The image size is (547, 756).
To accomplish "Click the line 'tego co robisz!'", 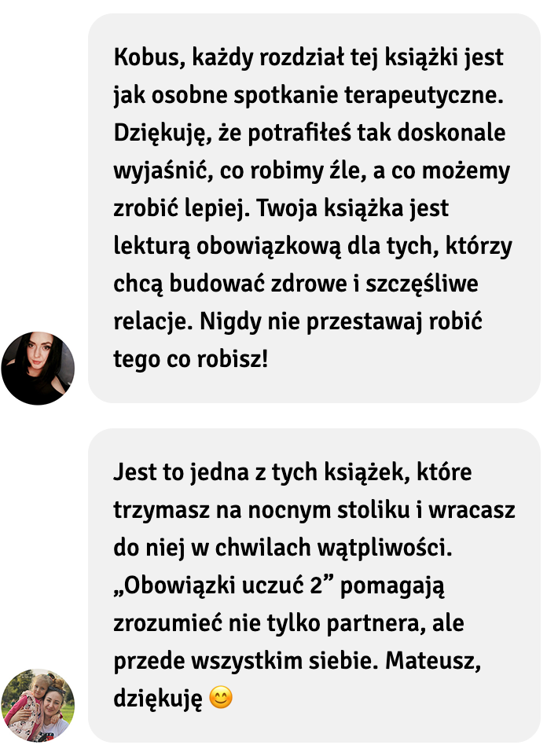I will click(190, 359).
